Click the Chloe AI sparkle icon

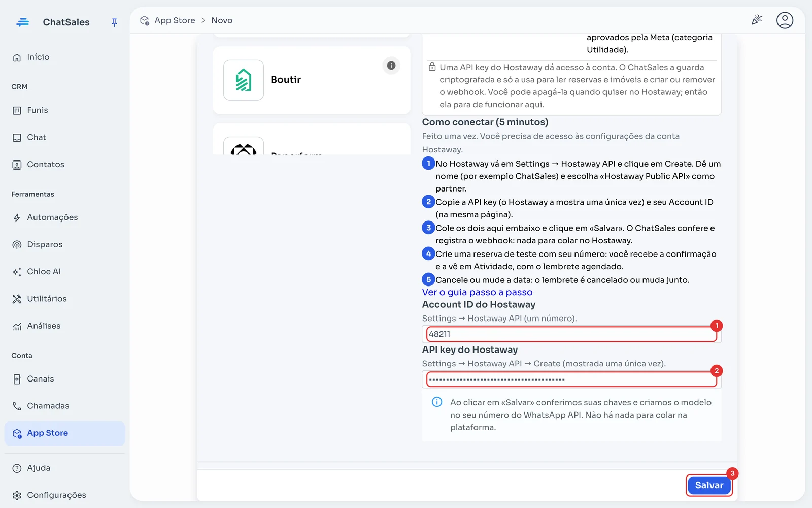click(17, 272)
